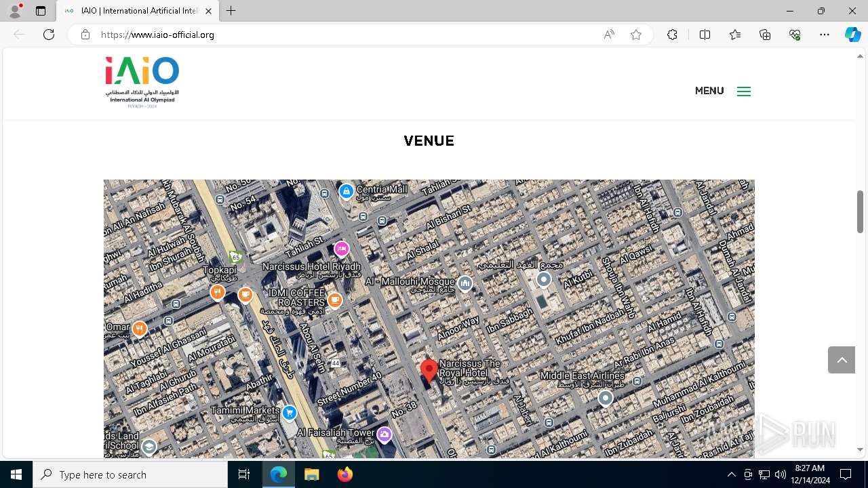The height and width of the screenshot is (488, 868).
Task: Open Windows Start menu
Action: [16, 474]
